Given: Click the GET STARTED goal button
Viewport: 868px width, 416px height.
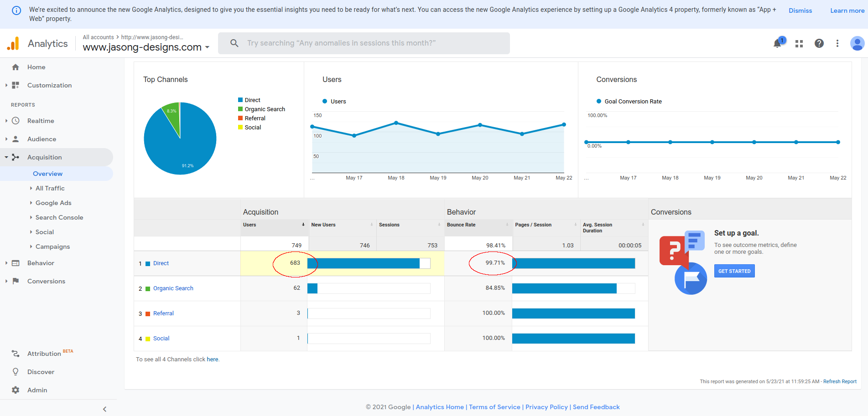Looking at the screenshot, I should [x=734, y=271].
